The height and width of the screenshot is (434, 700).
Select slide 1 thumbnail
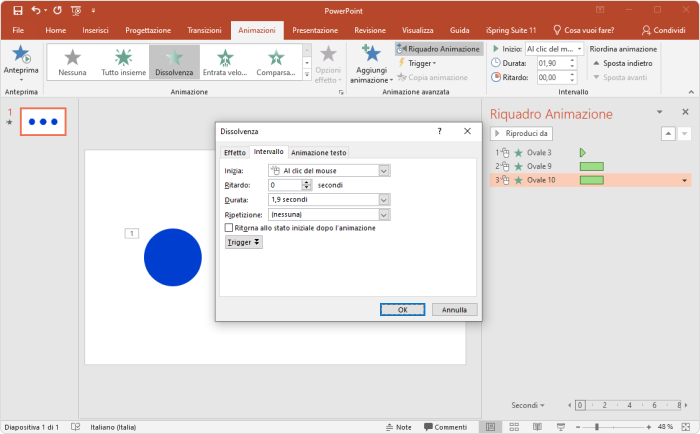coord(43,121)
